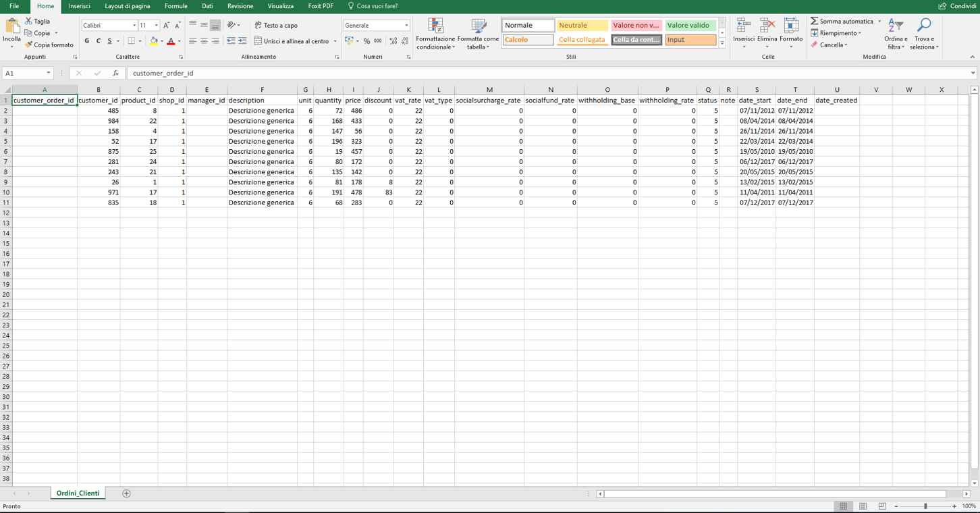Select the Copia formato paintbrush

[x=28, y=45]
